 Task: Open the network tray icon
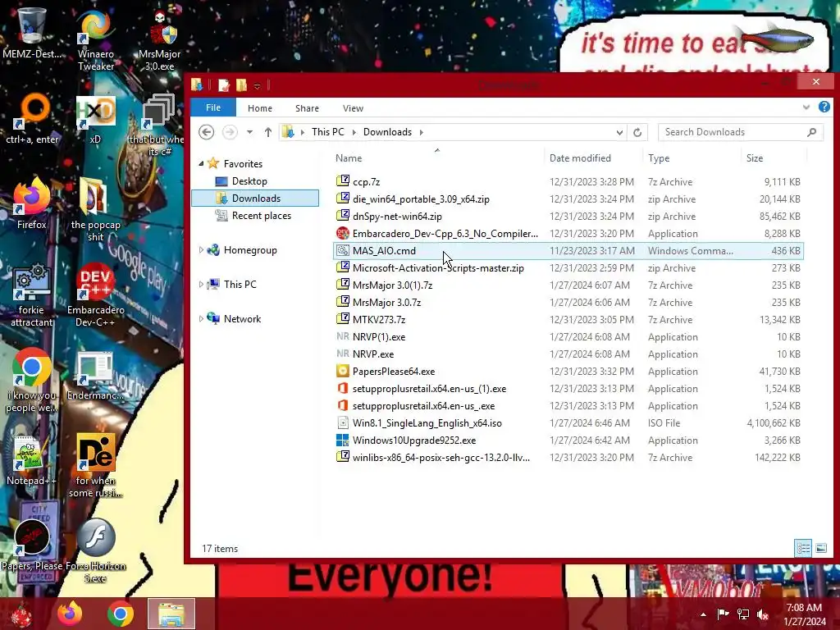(x=743, y=614)
